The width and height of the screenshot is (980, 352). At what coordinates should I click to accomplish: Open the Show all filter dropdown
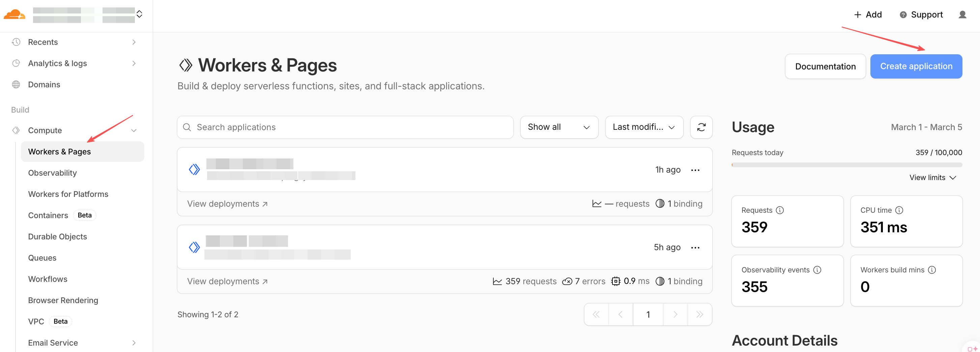coord(559,127)
